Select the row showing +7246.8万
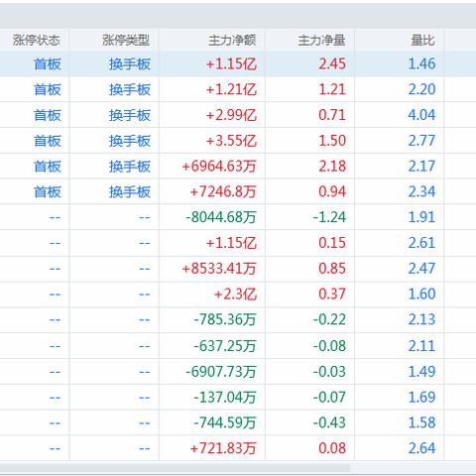Image resolution: width=476 pixels, height=476 pixels. point(238,191)
